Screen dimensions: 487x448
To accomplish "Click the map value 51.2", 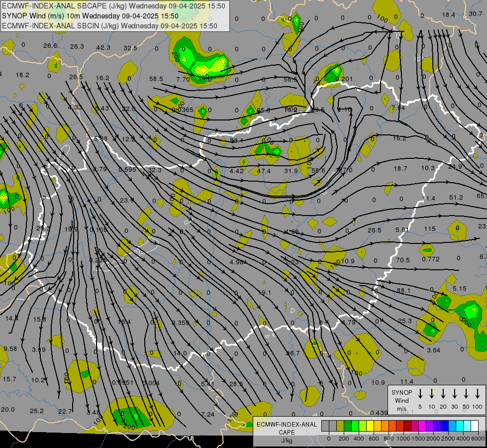I will click(x=456, y=198).
